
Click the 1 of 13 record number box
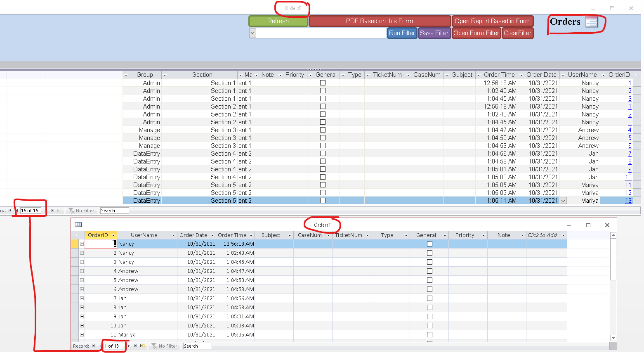click(x=114, y=346)
